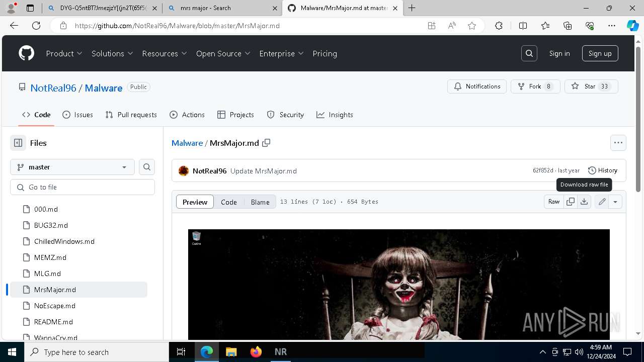The width and height of the screenshot is (644, 362).
Task: Open Actions tab
Action: 187,115
